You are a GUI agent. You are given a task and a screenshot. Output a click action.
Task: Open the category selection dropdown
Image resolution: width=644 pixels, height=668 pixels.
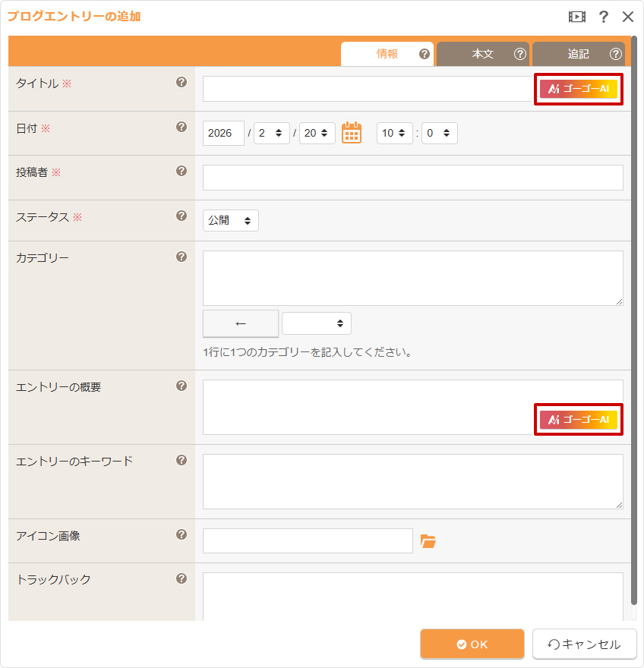pyautogui.click(x=317, y=323)
